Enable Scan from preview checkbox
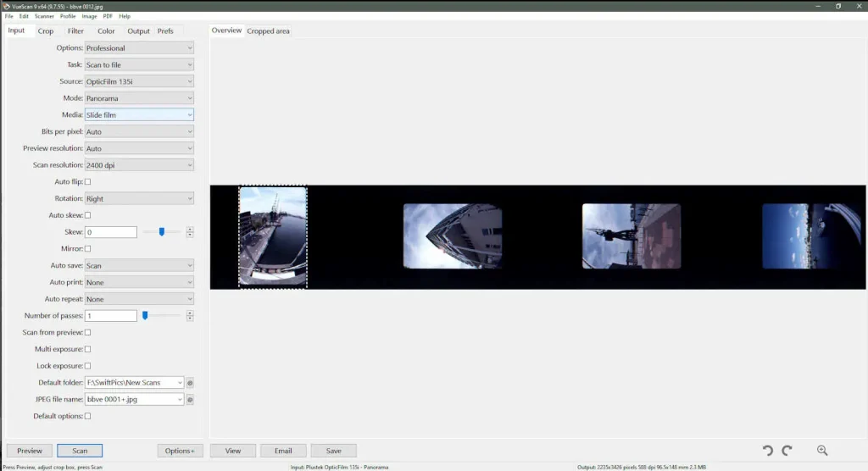Image resolution: width=868 pixels, height=471 pixels. pyautogui.click(x=87, y=333)
